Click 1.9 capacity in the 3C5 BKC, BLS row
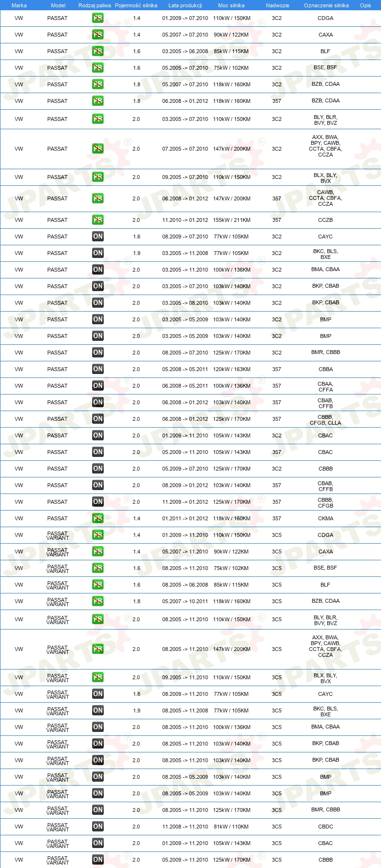381x868 pixels. pos(137,710)
